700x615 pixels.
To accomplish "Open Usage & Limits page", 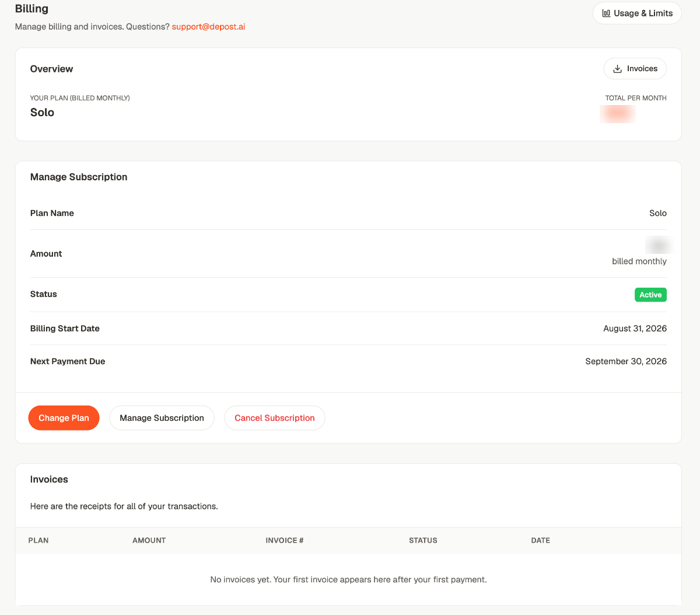I will (637, 13).
